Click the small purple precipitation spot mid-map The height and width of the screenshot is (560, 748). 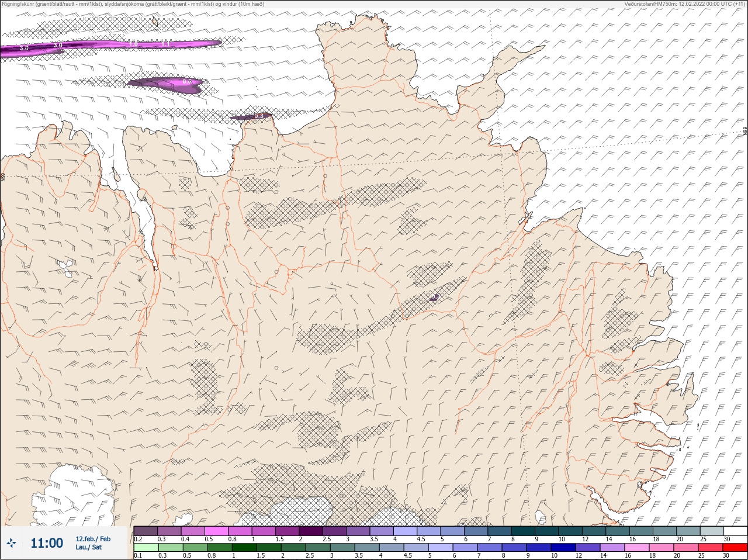[x=434, y=298]
